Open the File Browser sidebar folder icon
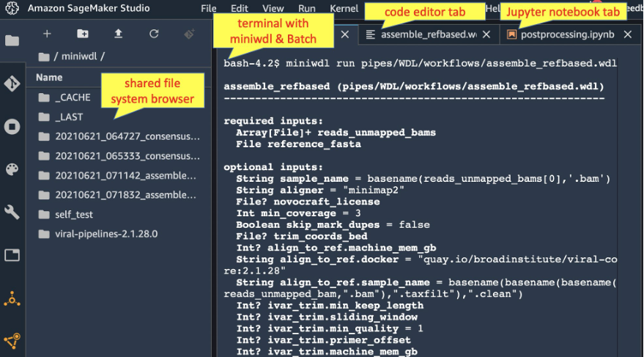Image resolution: width=644 pixels, height=357 pixels. (x=12, y=40)
